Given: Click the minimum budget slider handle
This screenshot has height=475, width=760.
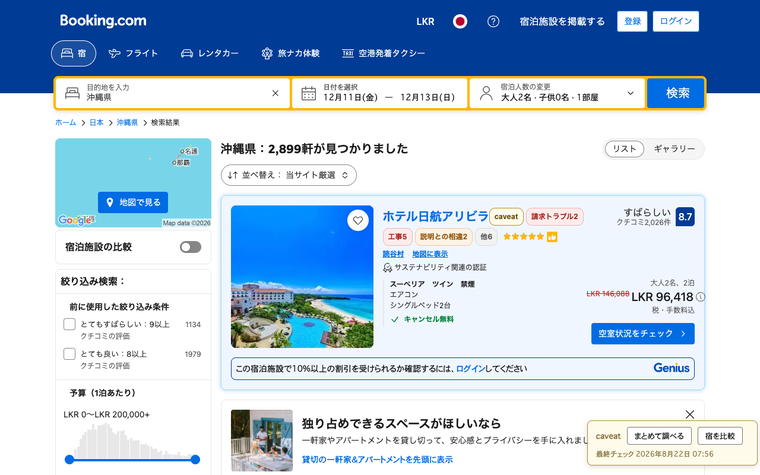Looking at the screenshot, I should click(x=69, y=459).
